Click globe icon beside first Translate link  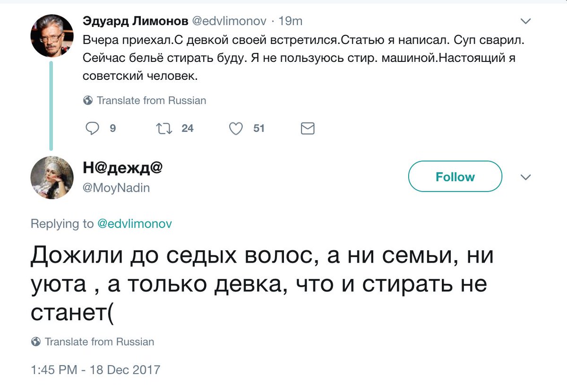tap(88, 101)
